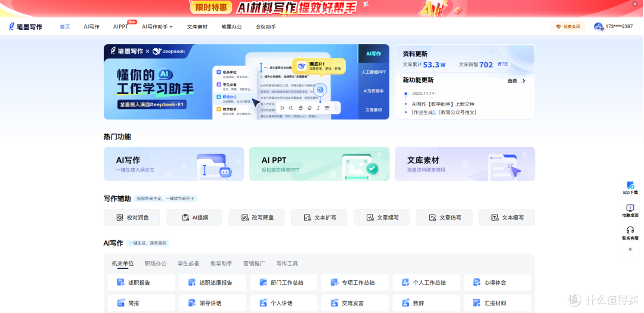Switch to the 机关单位 tab
This screenshot has height=313, width=644.
pos(123,264)
